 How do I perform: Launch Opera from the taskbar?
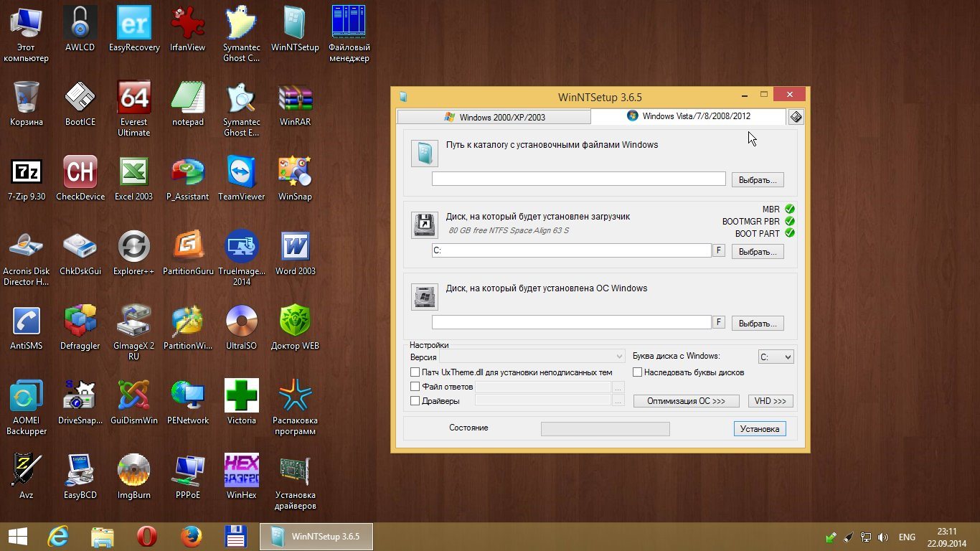point(147,537)
